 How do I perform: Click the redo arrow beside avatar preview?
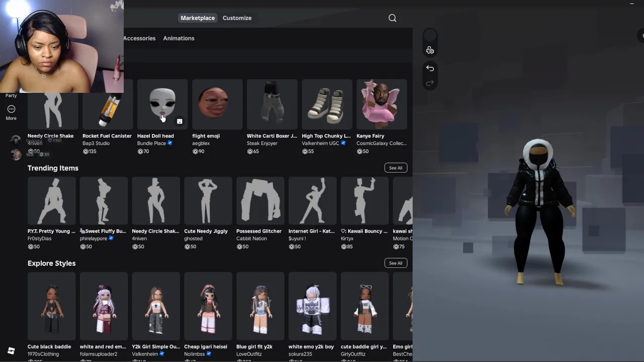(430, 83)
